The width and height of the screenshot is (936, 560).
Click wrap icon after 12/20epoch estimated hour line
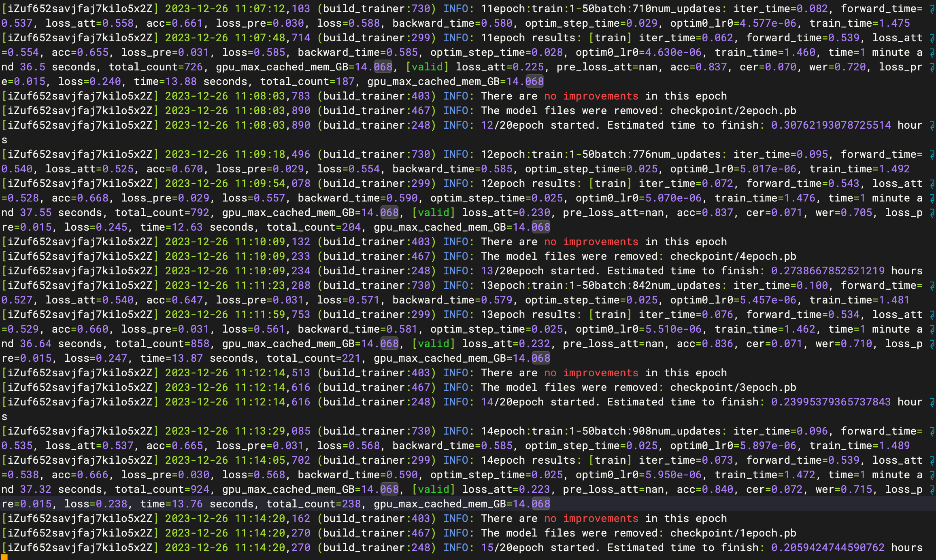(x=932, y=125)
